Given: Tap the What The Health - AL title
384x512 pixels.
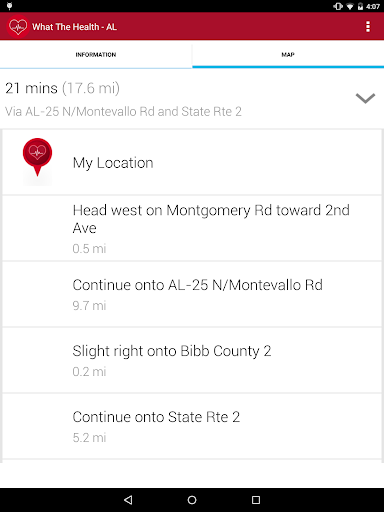Looking at the screenshot, I should click(74, 27).
